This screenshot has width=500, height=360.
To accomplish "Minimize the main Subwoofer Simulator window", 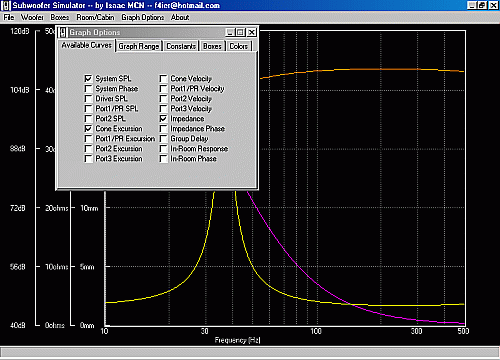I will click(471, 5).
